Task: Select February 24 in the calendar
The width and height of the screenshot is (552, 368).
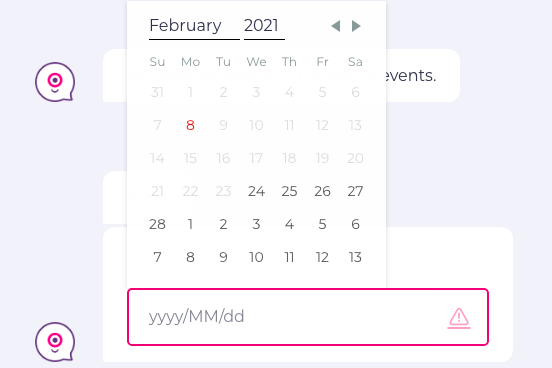Action: 256,191
